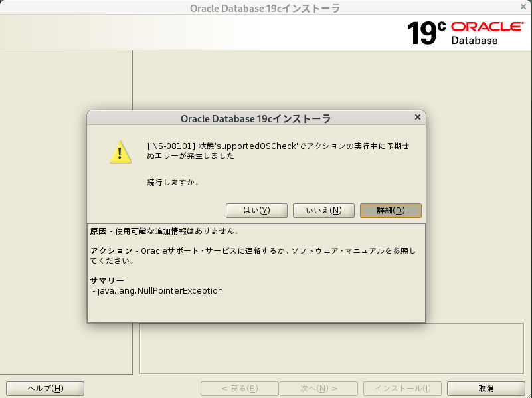Click the Oracle 19c Database logo
The width and height of the screenshot is (532, 398).
466,33
